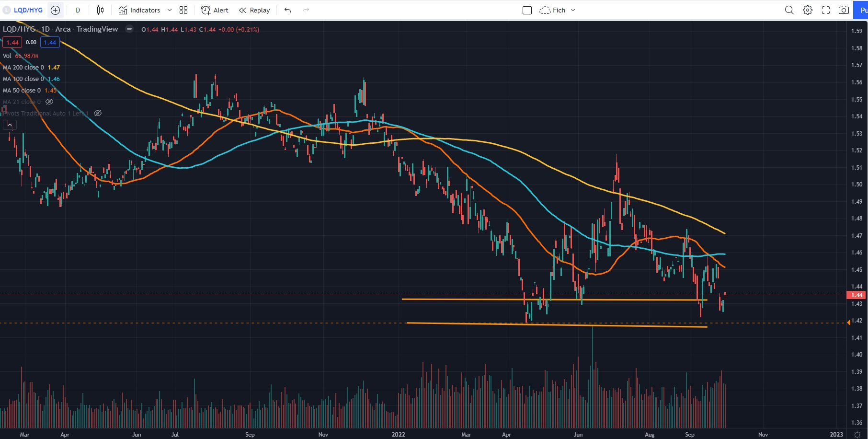The height and width of the screenshot is (439, 868).
Task: Select chart layout rectangle icon
Action: point(527,10)
